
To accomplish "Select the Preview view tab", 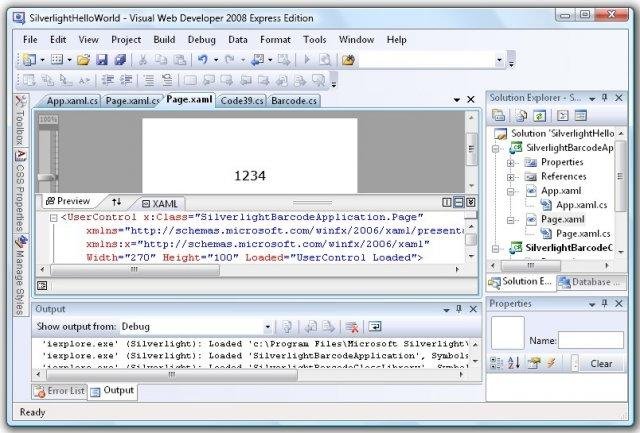I will click(x=68, y=201).
